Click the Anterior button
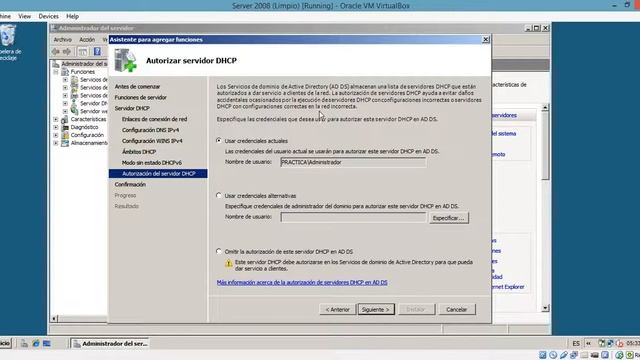Viewport: 640px width, 360px height. pos(338,309)
